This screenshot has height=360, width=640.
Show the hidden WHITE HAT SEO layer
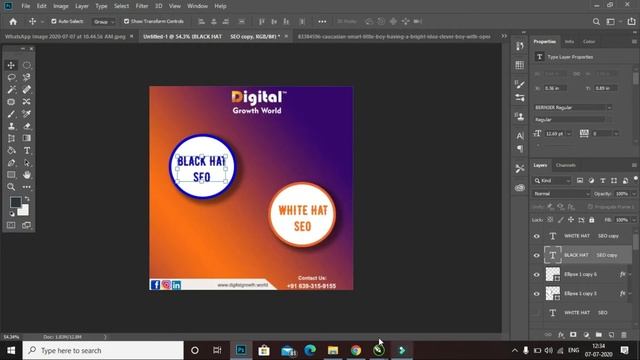pyautogui.click(x=537, y=313)
